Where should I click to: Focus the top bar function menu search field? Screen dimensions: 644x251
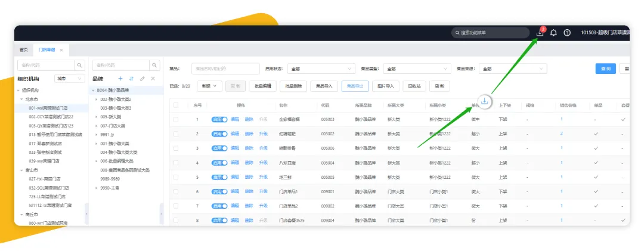pyautogui.click(x=490, y=33)
